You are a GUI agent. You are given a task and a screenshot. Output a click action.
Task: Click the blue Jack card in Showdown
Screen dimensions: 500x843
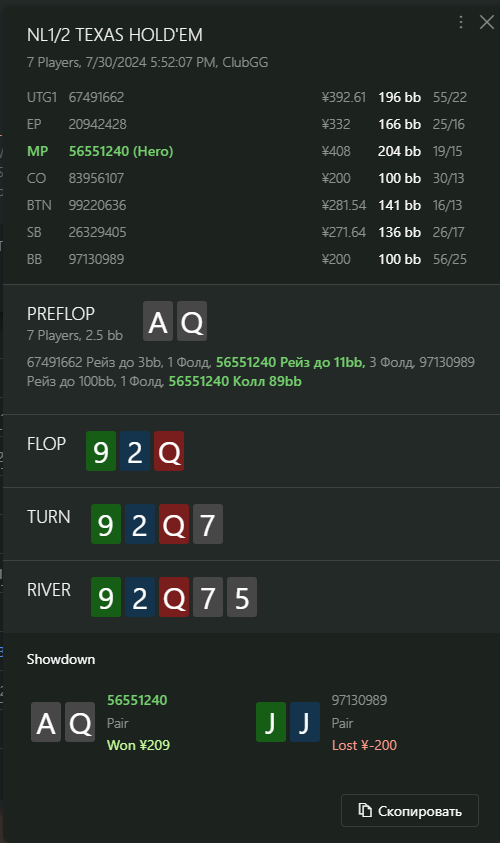tap(305, 722)
